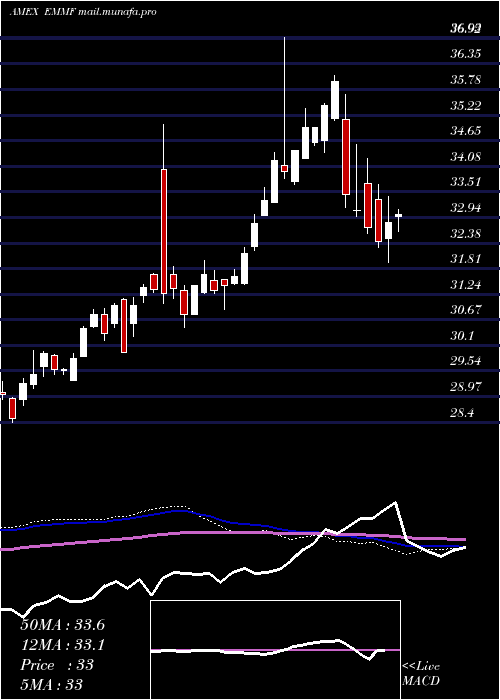Select the 35.22 price axis label
500x700 pixels.
(x=466, y=106)
